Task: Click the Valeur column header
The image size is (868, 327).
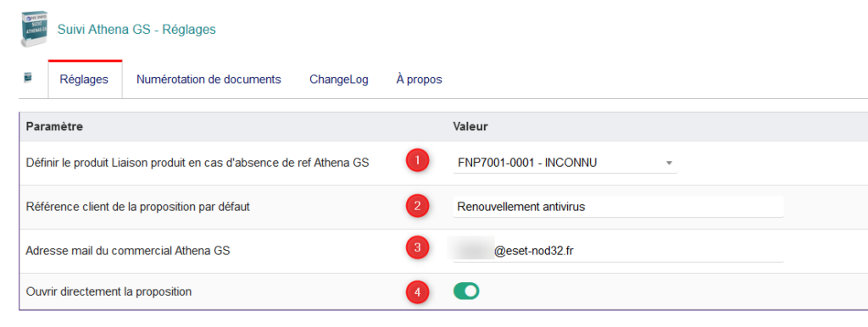Action: click(x=470, y=127)
